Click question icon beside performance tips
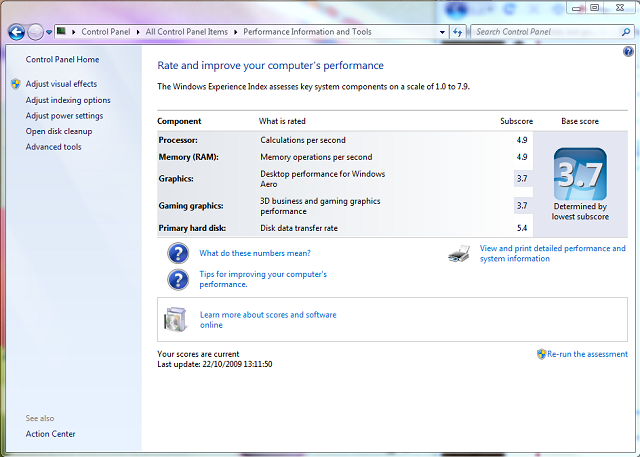 178,280
